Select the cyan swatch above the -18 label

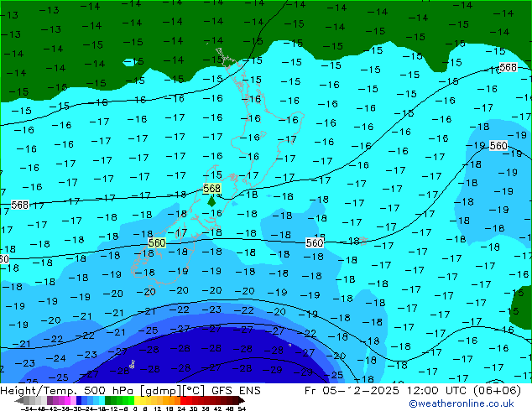pos(102,400)
